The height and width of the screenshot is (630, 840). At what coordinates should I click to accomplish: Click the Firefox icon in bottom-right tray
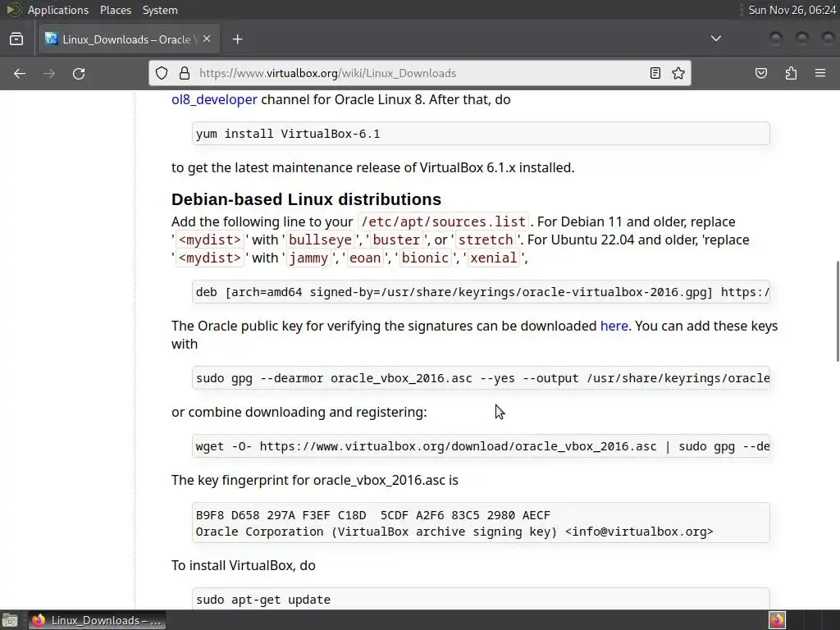click(x=777, y=620)
